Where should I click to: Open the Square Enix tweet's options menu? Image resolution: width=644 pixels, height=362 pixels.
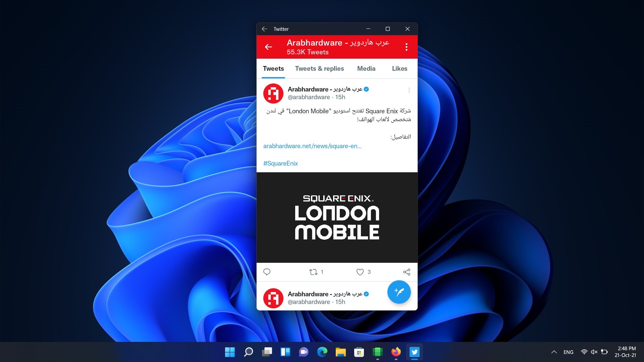tap(409, 90)
